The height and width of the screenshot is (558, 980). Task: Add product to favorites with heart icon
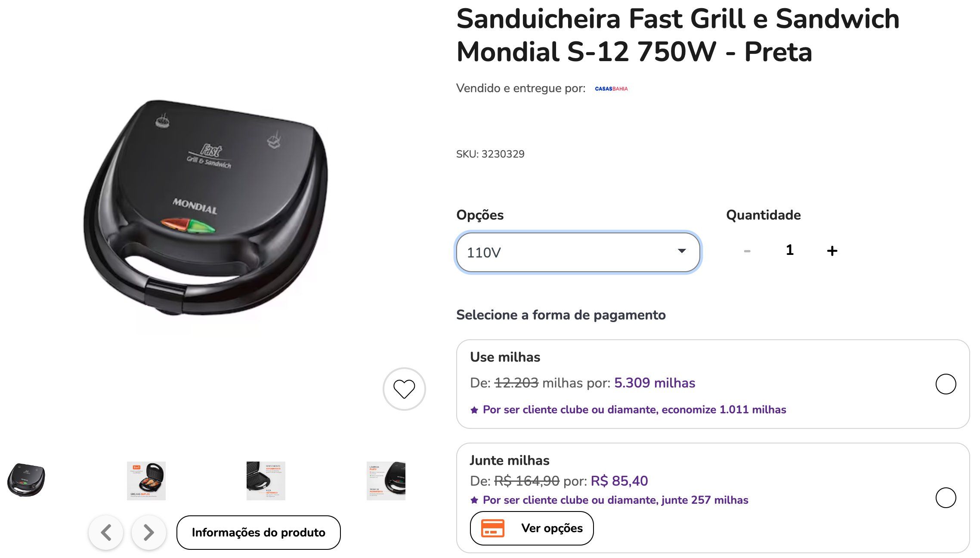click(x=404, y=389)
